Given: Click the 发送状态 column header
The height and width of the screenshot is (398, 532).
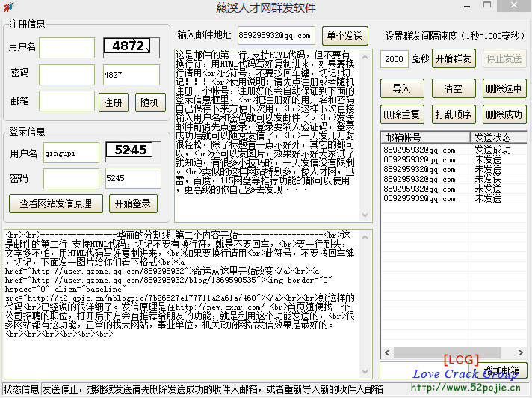Looking at the screenshot, I should pyautogui.click(x=496, y=138).
